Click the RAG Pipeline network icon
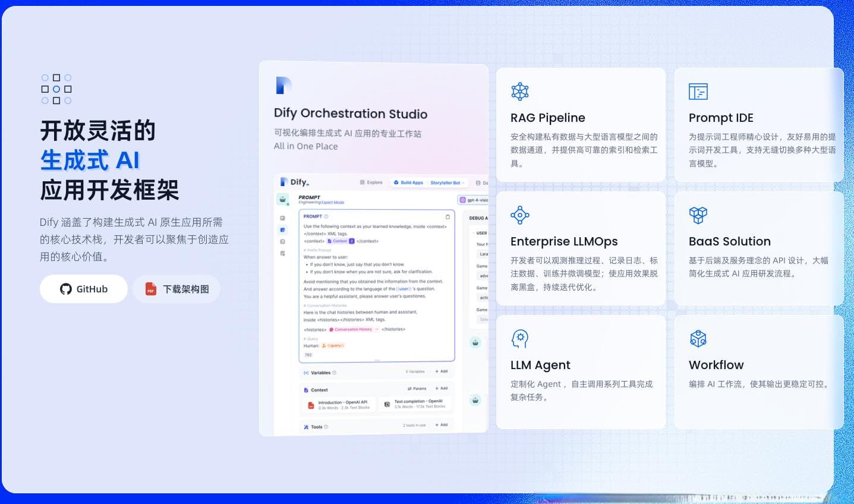The width and height of the screenshot is (854, 504). 520,92
